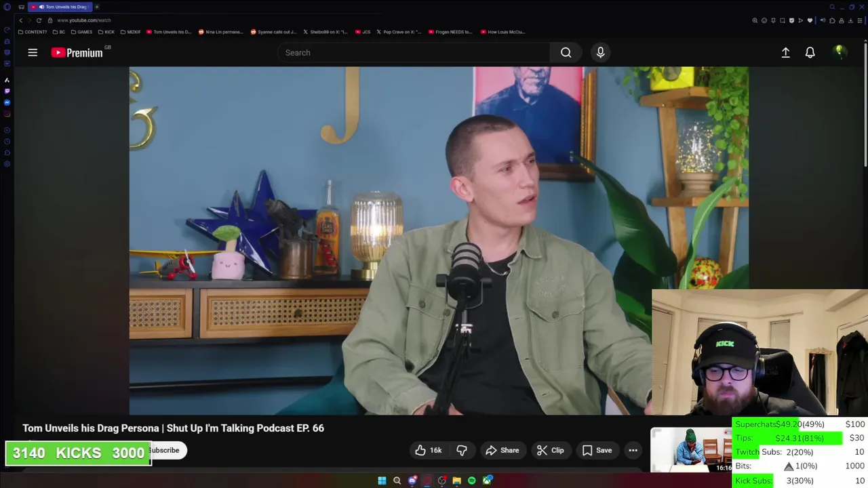Open the browser downloads icon
This screenshot has height=488, width=868.
pos(850,20)
